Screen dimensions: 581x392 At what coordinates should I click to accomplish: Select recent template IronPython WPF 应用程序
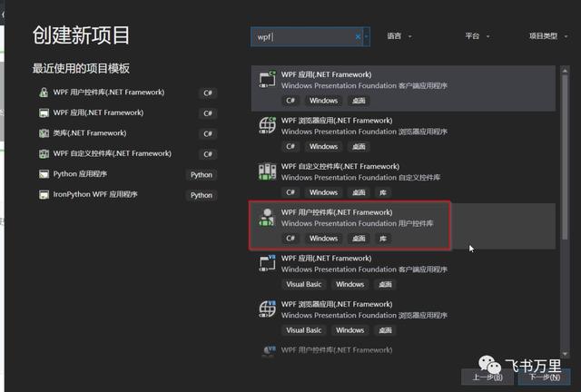coord(95,194)
